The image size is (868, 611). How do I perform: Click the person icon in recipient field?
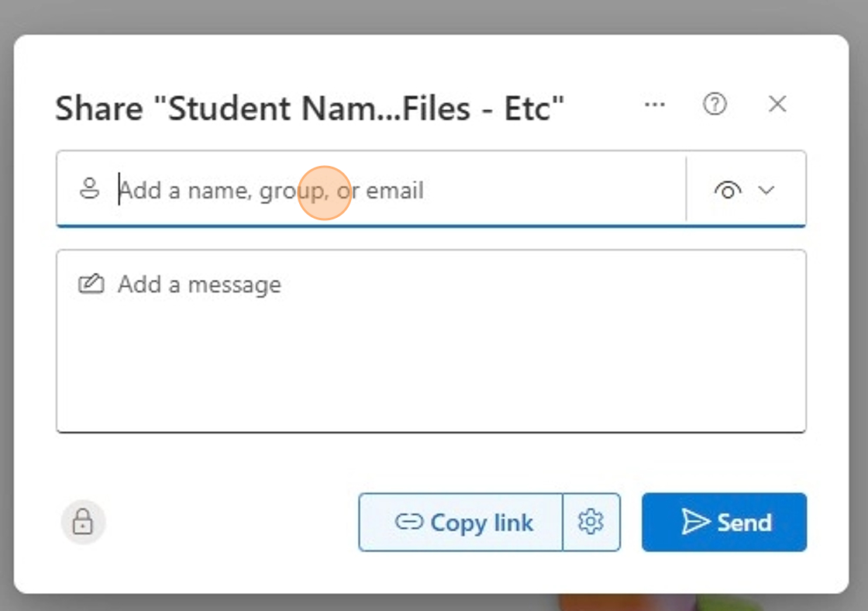[90, 188]
